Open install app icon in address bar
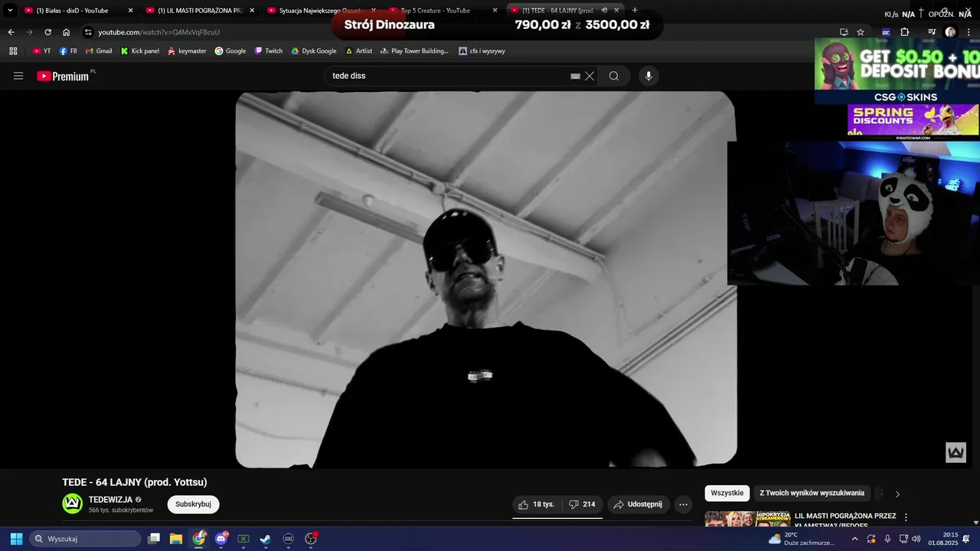 coord(844,32)
